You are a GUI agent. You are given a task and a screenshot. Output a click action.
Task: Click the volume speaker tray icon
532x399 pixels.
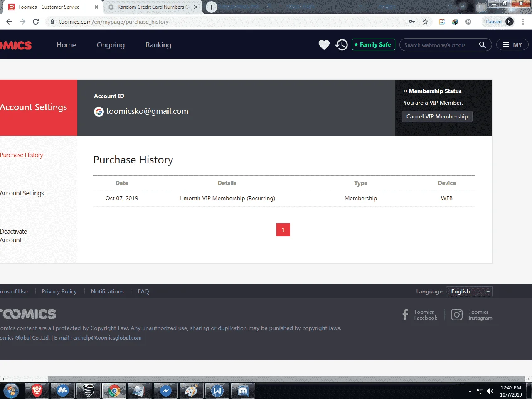(x=490, y=391)
